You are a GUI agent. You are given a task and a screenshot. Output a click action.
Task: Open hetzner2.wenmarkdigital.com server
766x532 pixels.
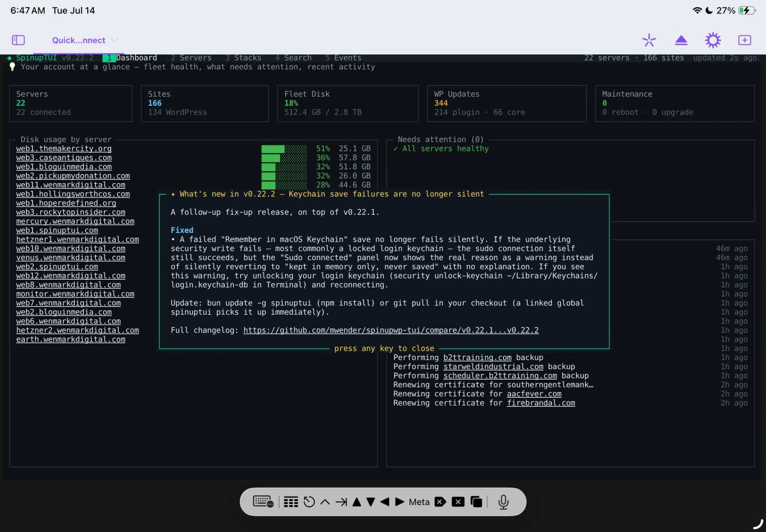coord(77,330)
